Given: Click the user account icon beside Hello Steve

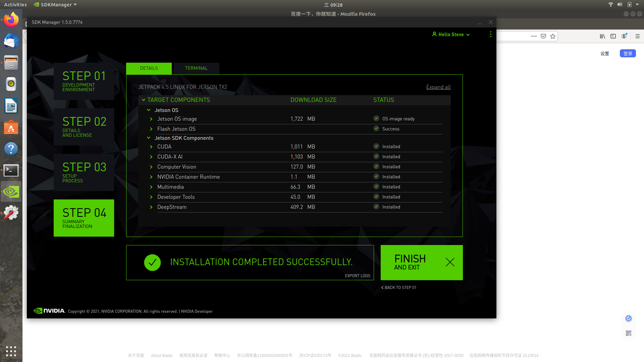Looking at the screenshot, I should click(434, 34).
